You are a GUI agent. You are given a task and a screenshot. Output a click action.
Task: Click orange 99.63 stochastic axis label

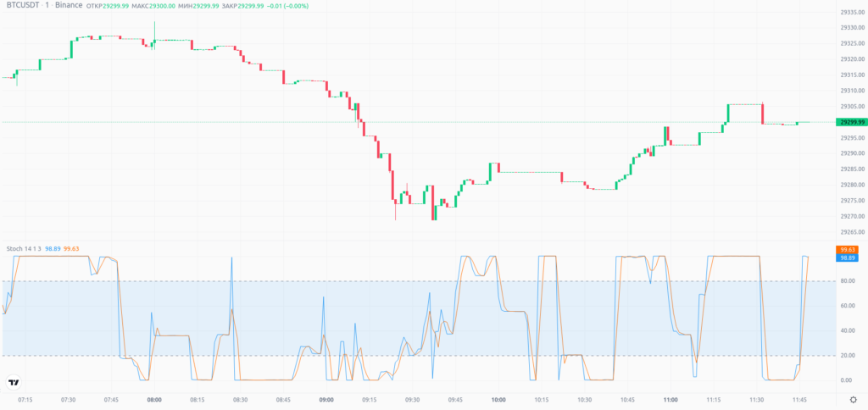tap(848, 249)
